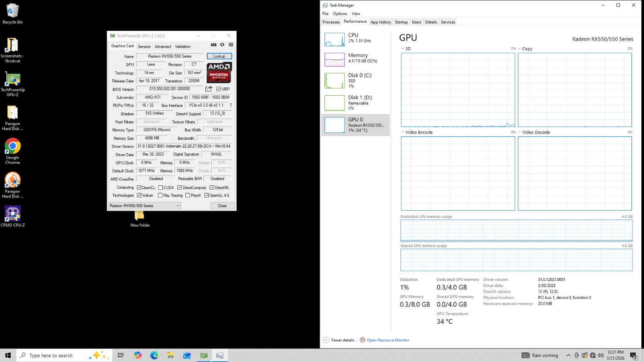This screenshot has height=362, width=644.
Task: Click the Lookup button
Action: tap(219, 57)
